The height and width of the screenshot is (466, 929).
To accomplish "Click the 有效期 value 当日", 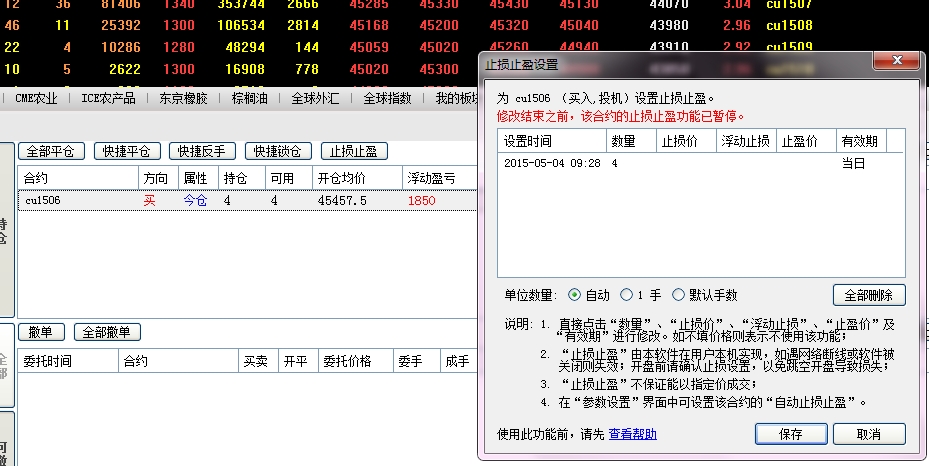I will [852, 163].
